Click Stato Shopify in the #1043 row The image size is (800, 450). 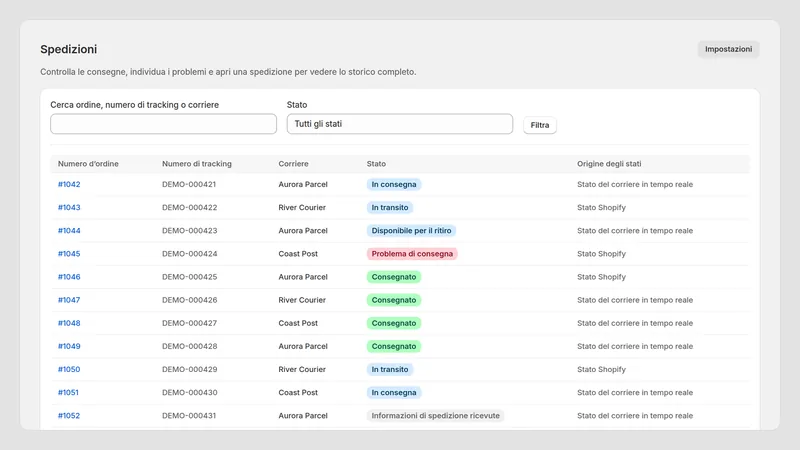pyautogui.click(x=602, y=207)
